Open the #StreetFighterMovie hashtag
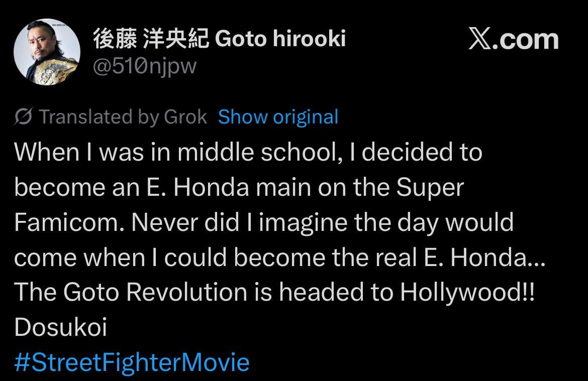This screenshot has width=588, height=381. (132, 362)
